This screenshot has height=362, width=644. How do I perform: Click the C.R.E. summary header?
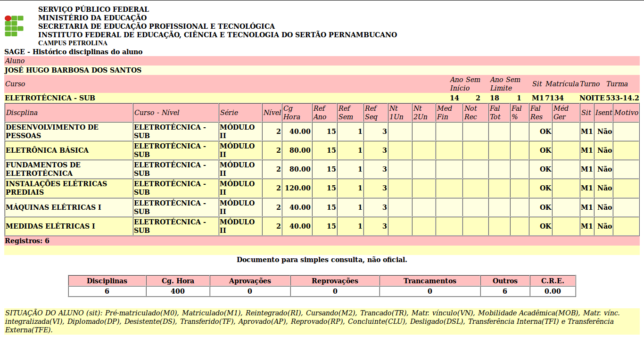coord(553,281)
